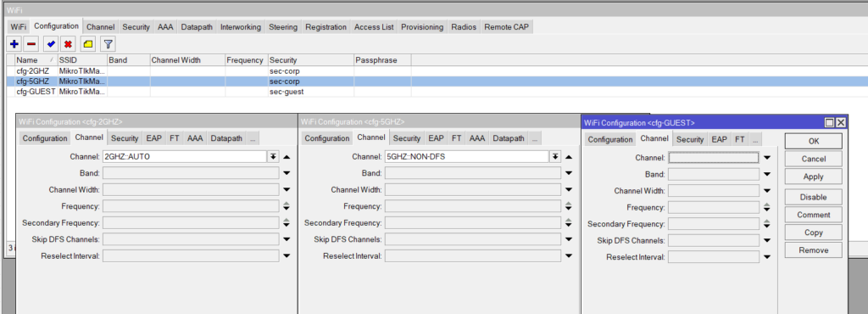Image resolution: width=868 pixels, height=314 pixels.
Task: Collapse the cfg-5GHZ Channel field arrow
Action: coord(569,157)
